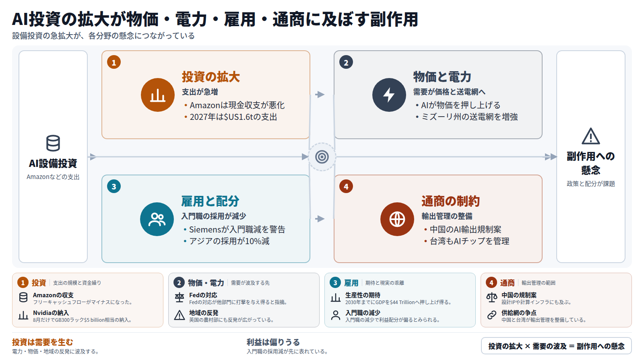644x362 pixels.
Task: Click the summary label 物価・電力 in row 2
Action: click(206, 283)
